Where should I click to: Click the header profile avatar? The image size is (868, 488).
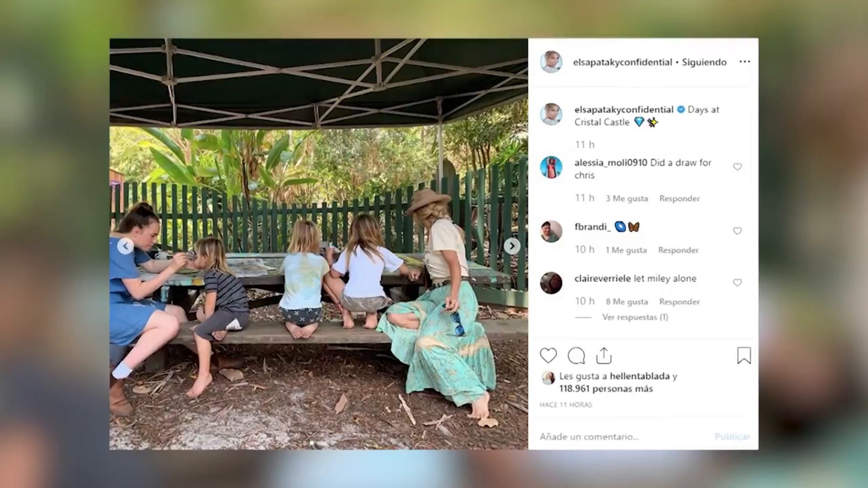point(551,62)
